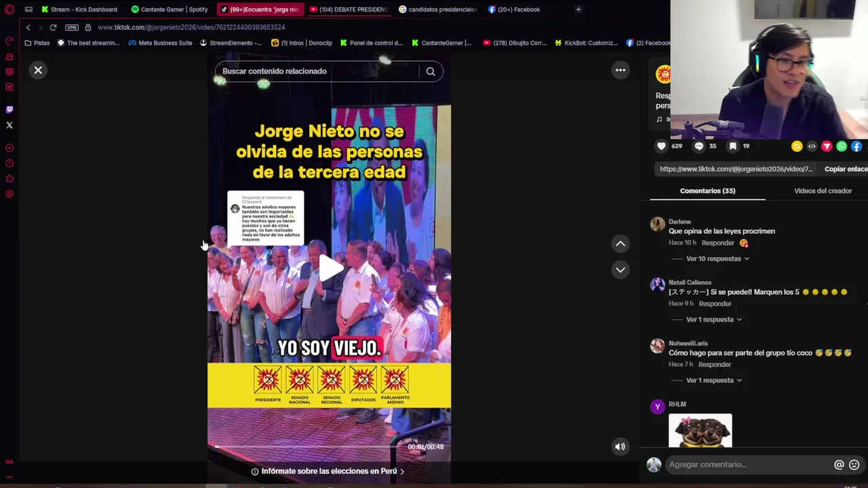Switch to candidatos presidenciales Google tab
This screenshot has height=488, width=868.
click(438, 9)
